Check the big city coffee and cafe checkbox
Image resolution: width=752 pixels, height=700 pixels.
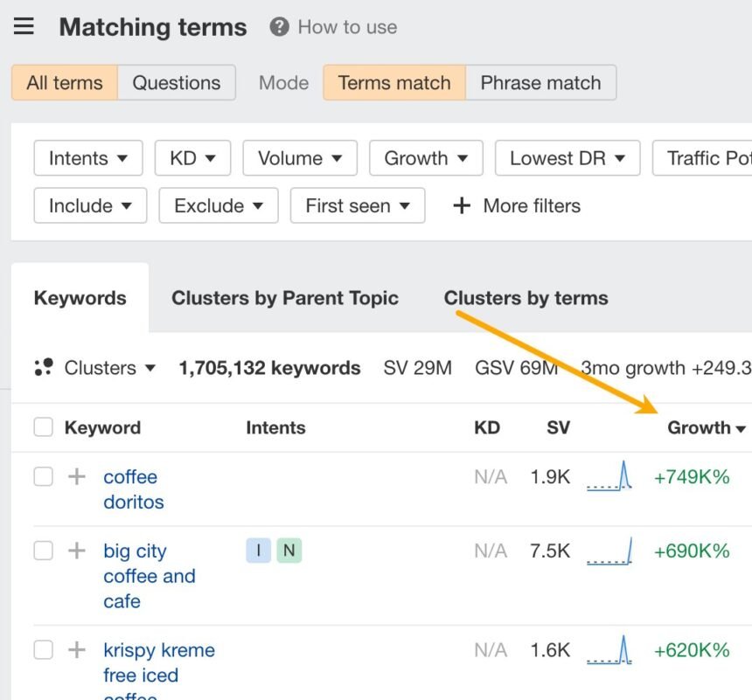(x=43, y=551)
